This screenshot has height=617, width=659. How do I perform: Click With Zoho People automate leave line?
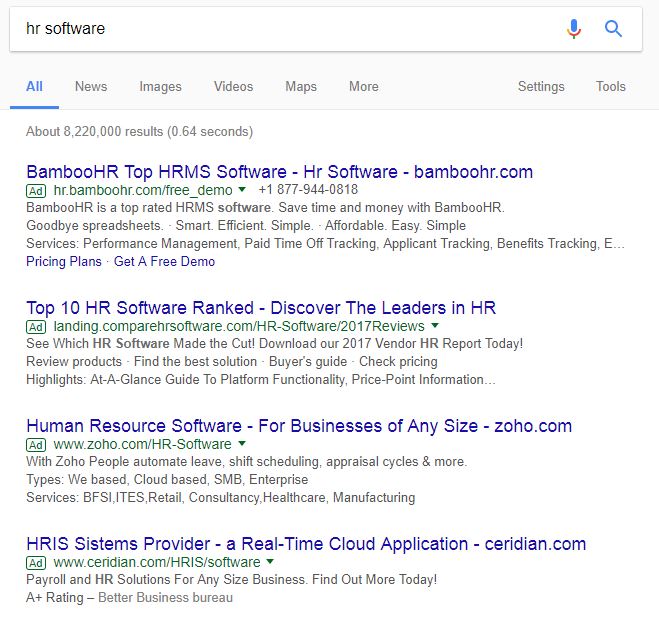pyautogui.click(x=247, y=461)
